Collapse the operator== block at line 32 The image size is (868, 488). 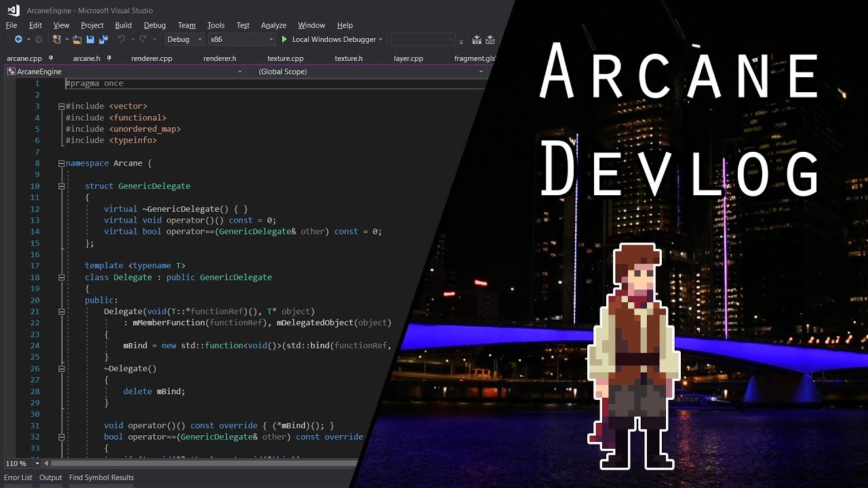[61, 437]
